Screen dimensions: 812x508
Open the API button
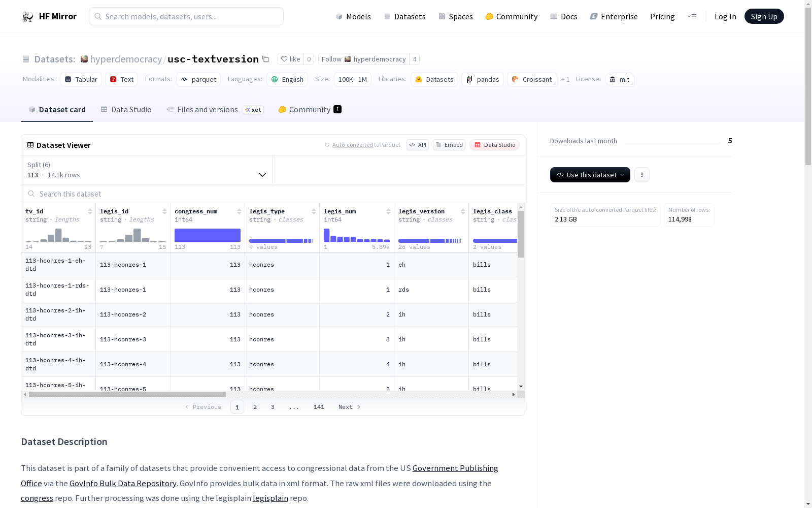tap(418, 145)
